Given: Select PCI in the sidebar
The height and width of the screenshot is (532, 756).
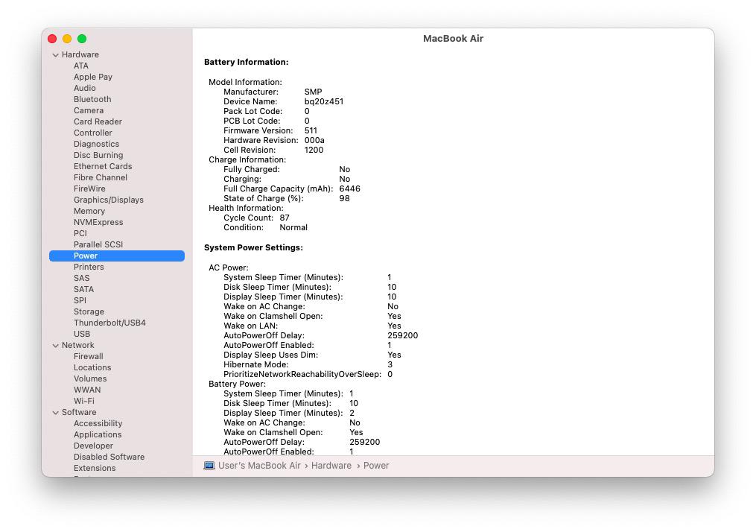Looking at the screenshot, I should (80, 233).
